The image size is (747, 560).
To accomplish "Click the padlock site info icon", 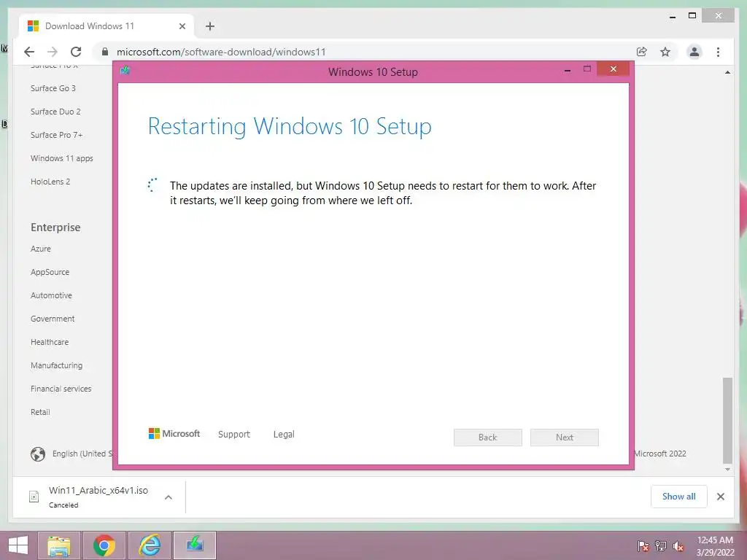I will coord(105,52).
